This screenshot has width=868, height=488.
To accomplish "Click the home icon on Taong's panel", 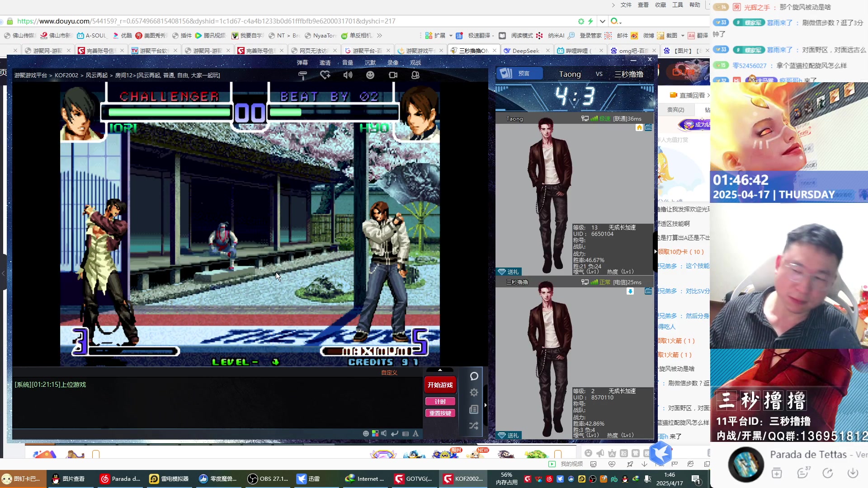I will (639, 127).
